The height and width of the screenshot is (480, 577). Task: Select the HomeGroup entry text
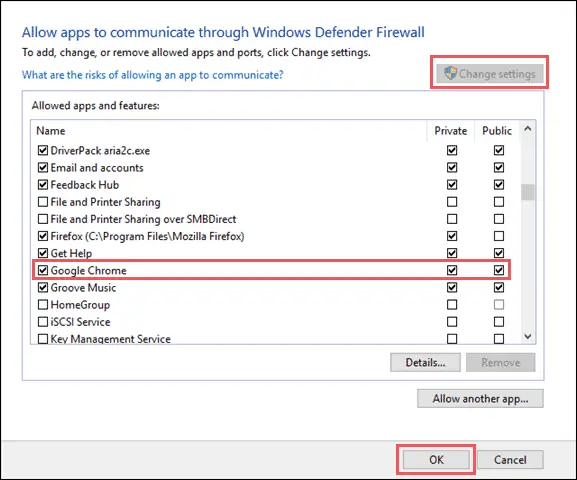pyautogui.click(x=80, y=305)
